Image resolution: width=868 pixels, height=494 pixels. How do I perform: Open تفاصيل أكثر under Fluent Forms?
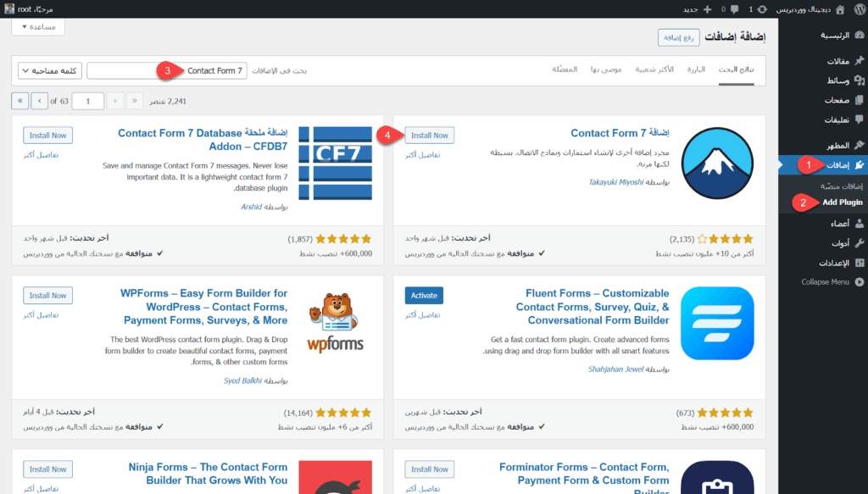tap(422, 315)
